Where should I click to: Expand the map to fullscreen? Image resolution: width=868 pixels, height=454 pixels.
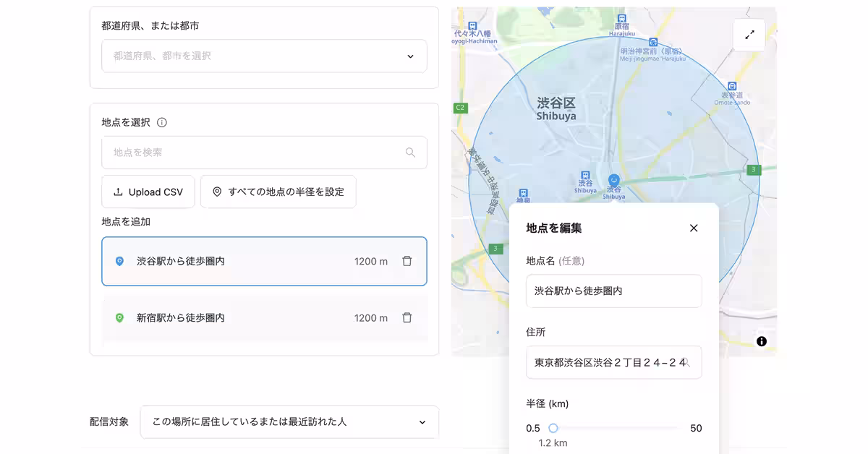[749, 35]
